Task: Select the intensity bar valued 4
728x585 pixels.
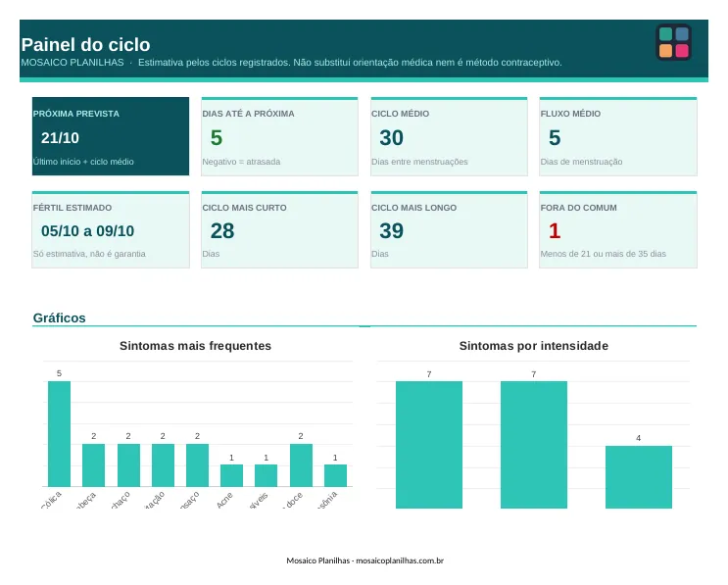Action: (639, 477)
